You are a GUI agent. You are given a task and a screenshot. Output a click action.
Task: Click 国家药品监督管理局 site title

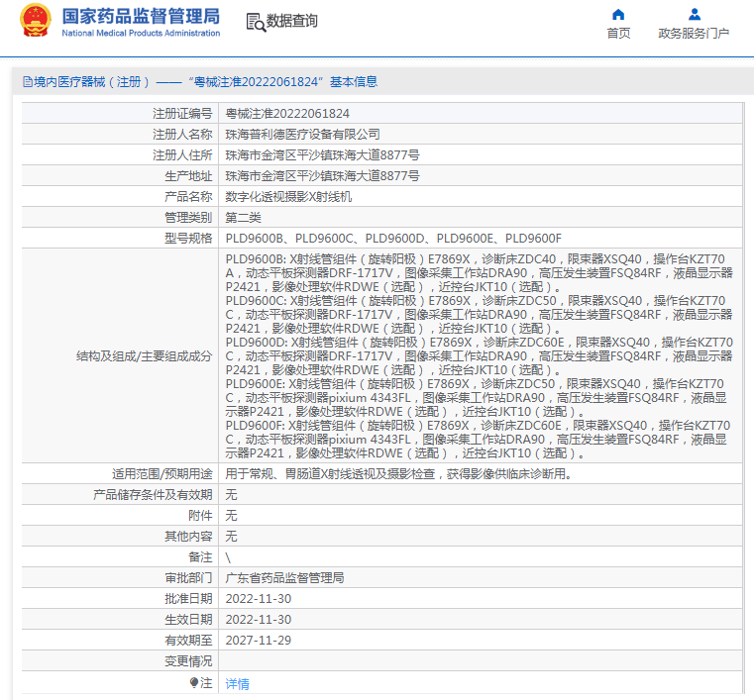tap(141, 16)
